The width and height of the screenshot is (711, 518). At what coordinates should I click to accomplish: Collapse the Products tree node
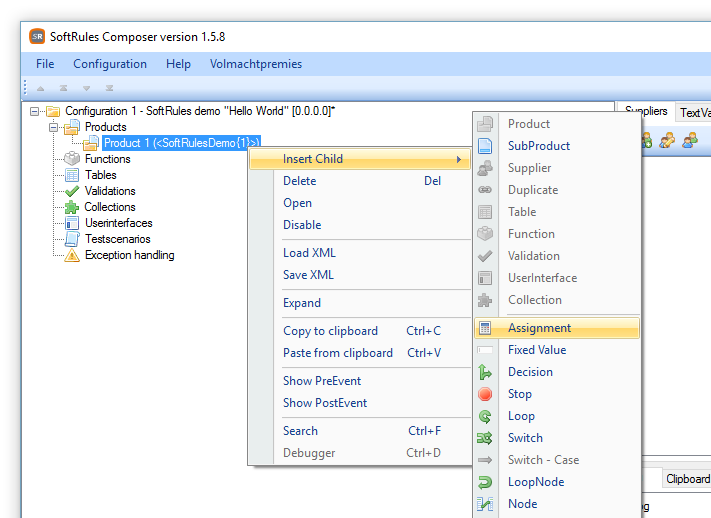(x=54, y=127)
